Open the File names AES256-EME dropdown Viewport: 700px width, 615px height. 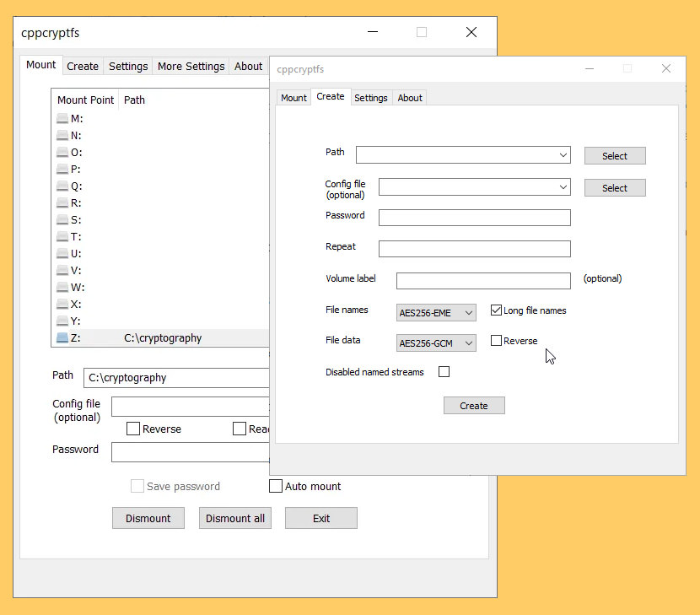pos(437,313)
